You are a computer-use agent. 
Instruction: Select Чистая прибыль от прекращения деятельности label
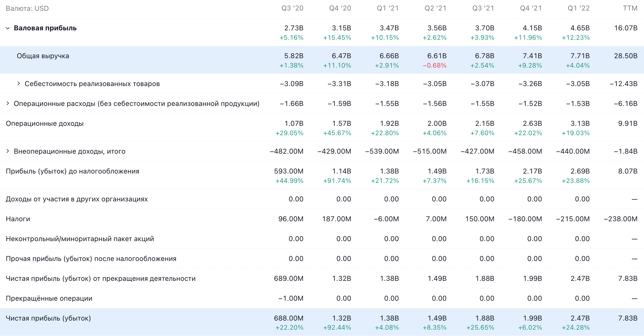coord(101,278)
